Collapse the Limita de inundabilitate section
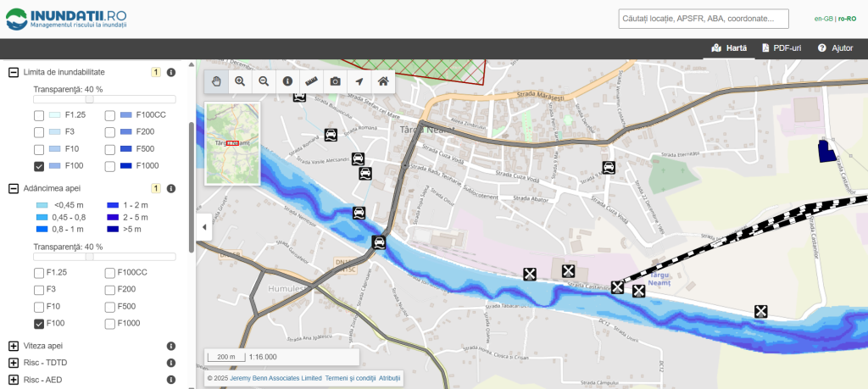The height and width of the screenshot is (389, 868). pyautogui.click(x=14, y=73)
